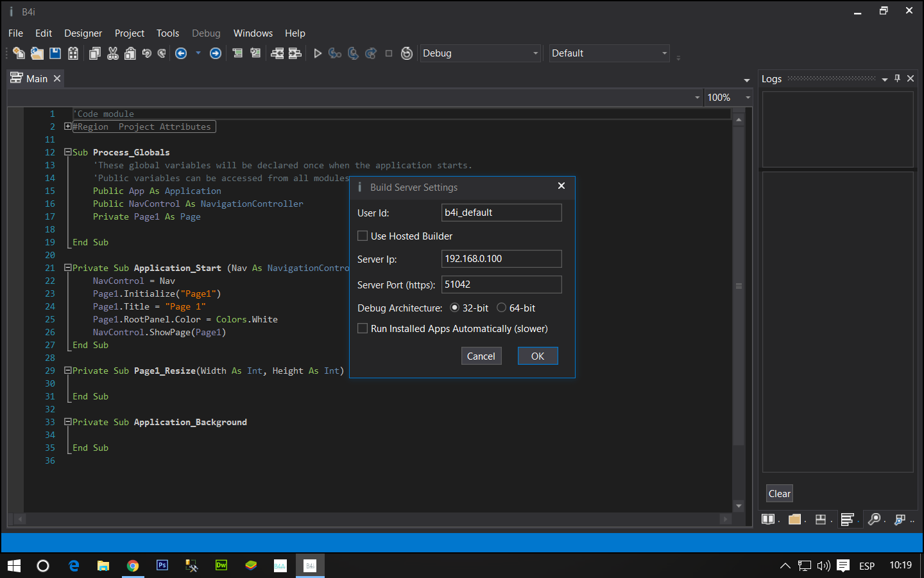The image size is (924, 578).
Task: Click the Restart circular arrow icon
Action: coord(406,53)
